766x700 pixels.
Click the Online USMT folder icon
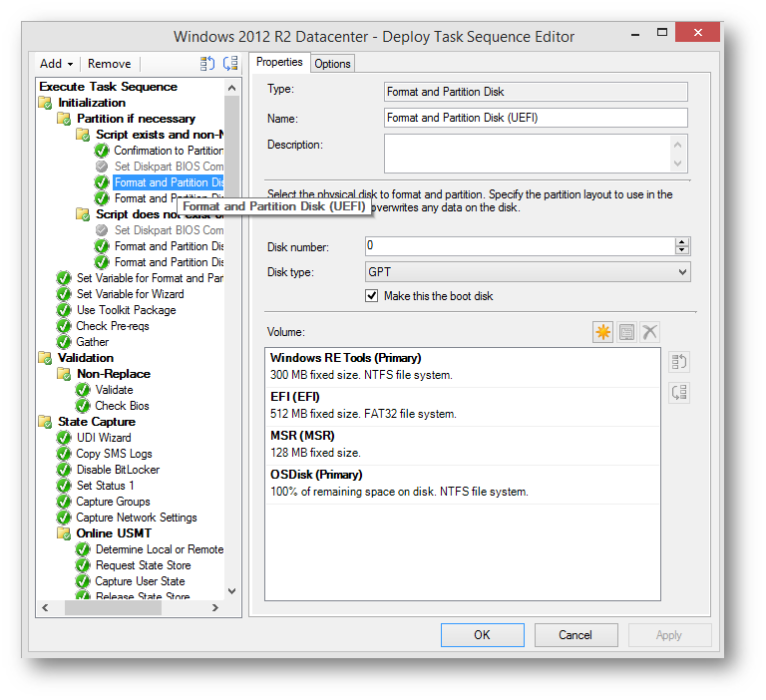tap(64, 533)
